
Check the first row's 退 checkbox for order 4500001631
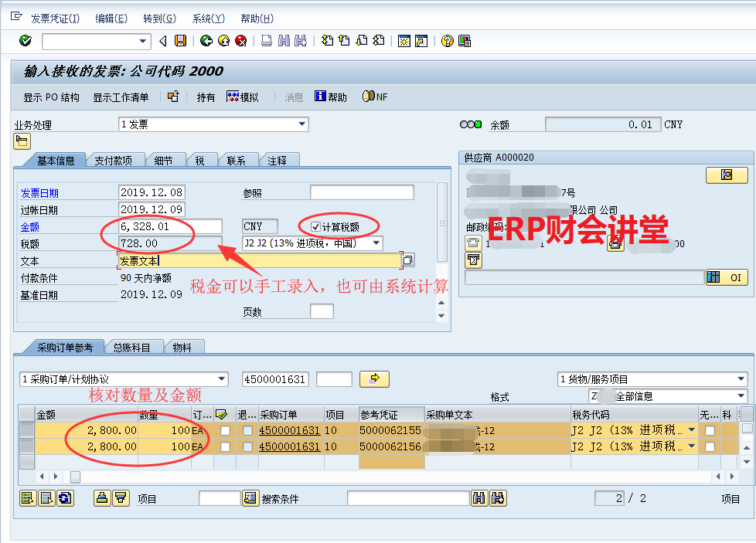coord(247,430)
